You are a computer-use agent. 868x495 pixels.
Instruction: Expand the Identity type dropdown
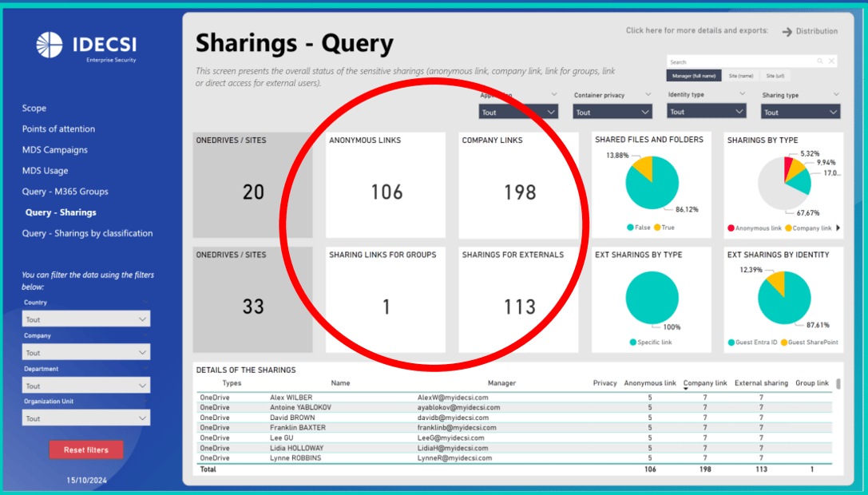pos(706,112)
